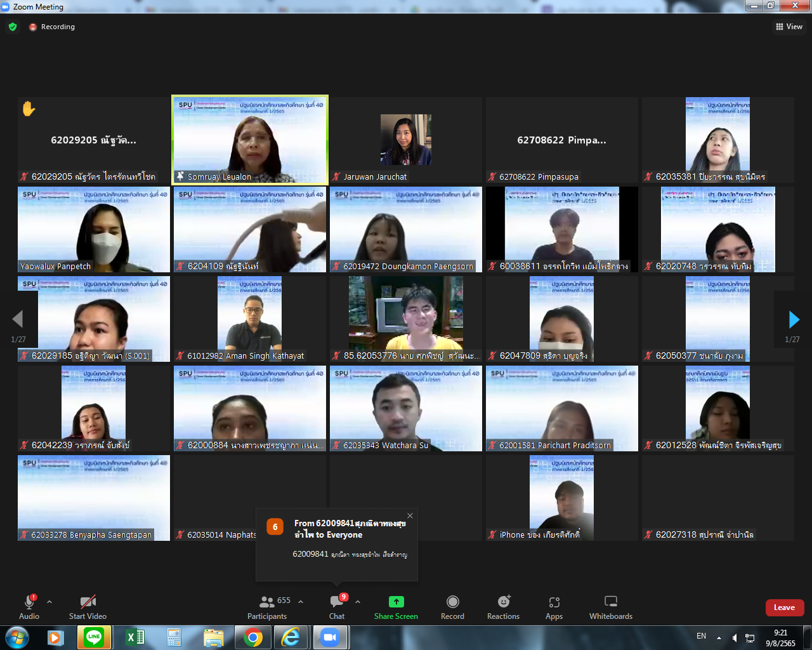The height and width of the screenshot is (650, 812).
Task: Open Whiteboards
Action: pyautogui.click(x=610, y=606)
